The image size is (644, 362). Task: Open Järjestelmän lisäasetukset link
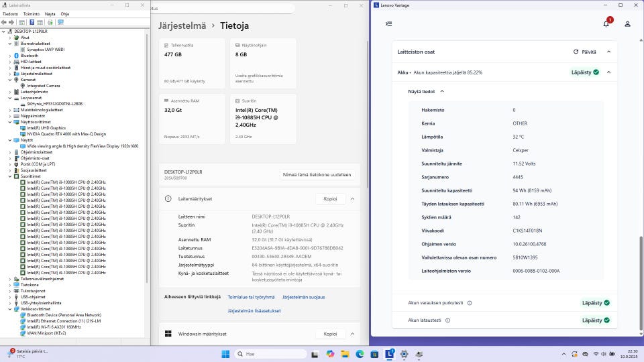point(254,310)
